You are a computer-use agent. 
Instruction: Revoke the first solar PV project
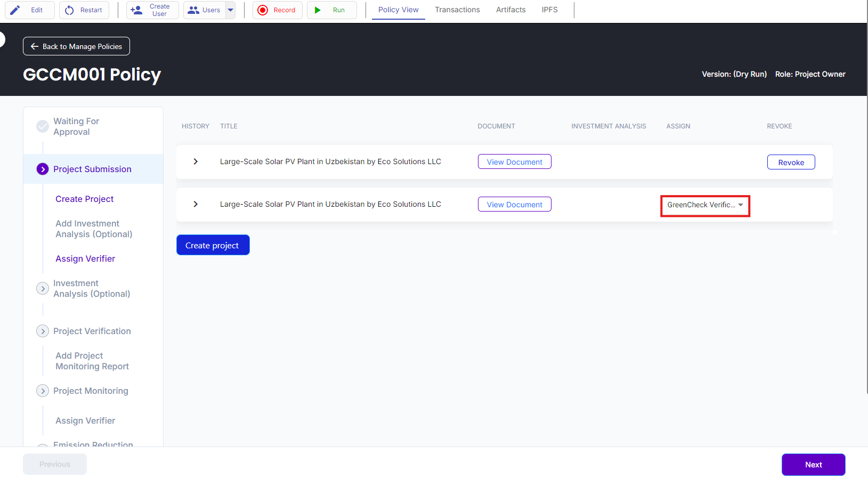791,162
